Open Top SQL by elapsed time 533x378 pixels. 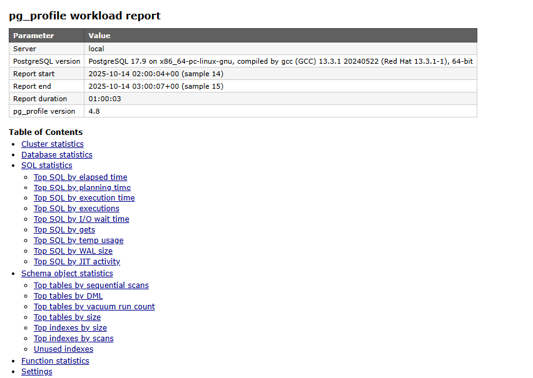point(81,177)
